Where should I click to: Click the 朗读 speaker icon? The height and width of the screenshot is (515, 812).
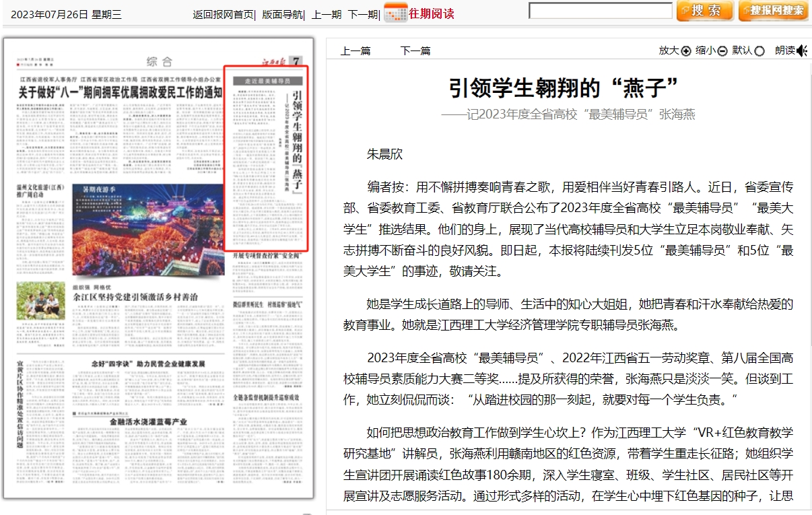coord(802,51)
